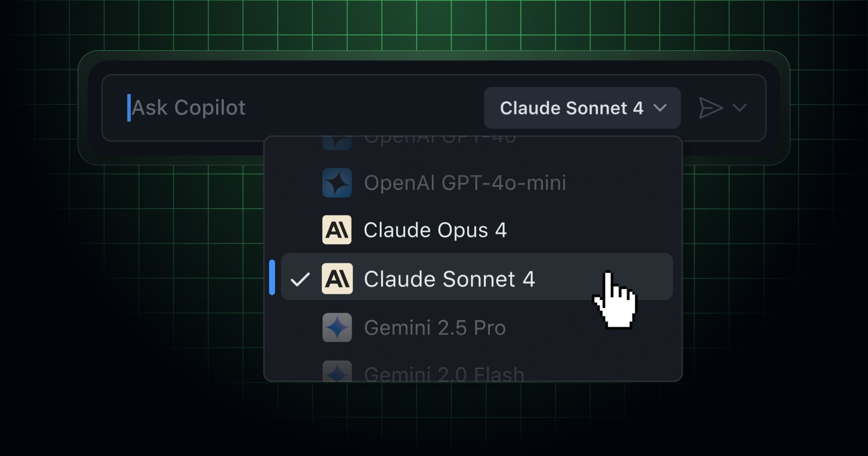This screenshot has height=456, width=868.
Task: Click the chevron inside the model picker button
Action: [661, 109]
